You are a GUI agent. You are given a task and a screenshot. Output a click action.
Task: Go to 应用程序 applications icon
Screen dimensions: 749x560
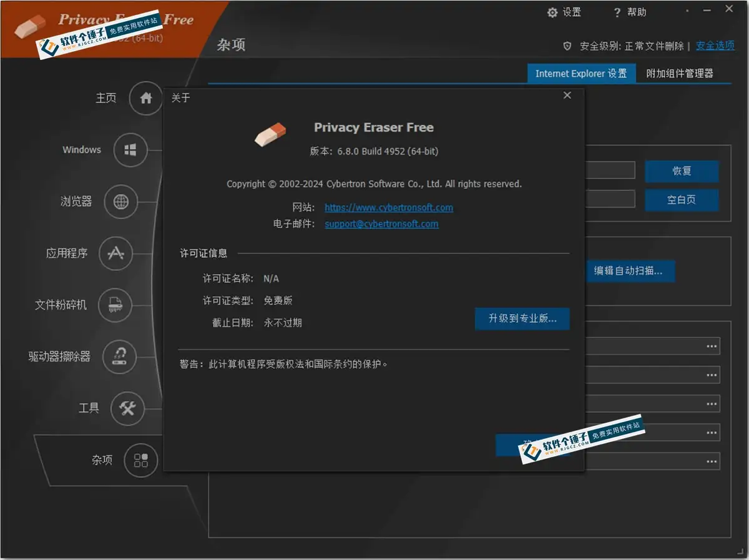pos(115,253)
